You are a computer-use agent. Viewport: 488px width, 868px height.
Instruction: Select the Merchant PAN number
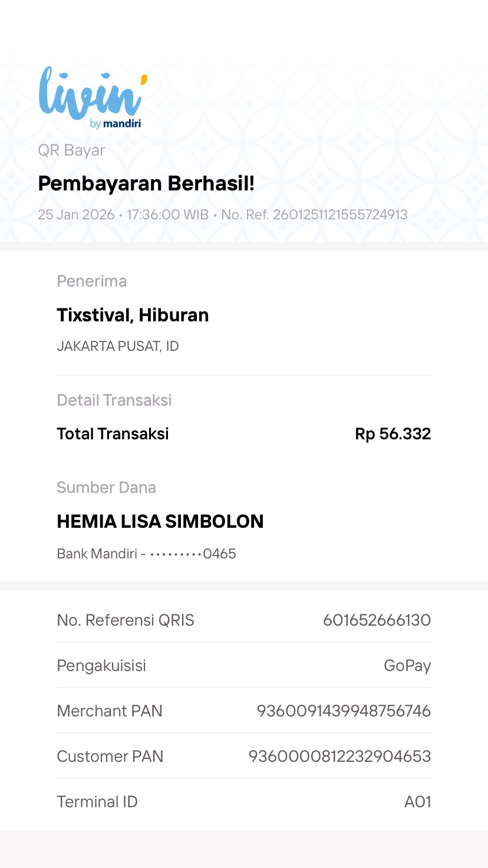(344, 711)
